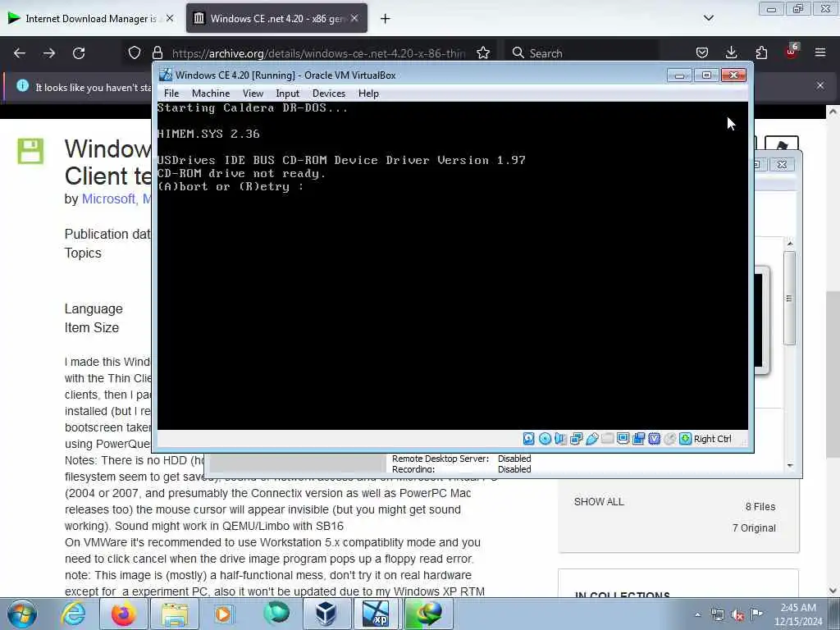The image size is (840, 630).
Task: Click the CPU virtualization 'V' indicator icon
Action: (x=654, y=439)
